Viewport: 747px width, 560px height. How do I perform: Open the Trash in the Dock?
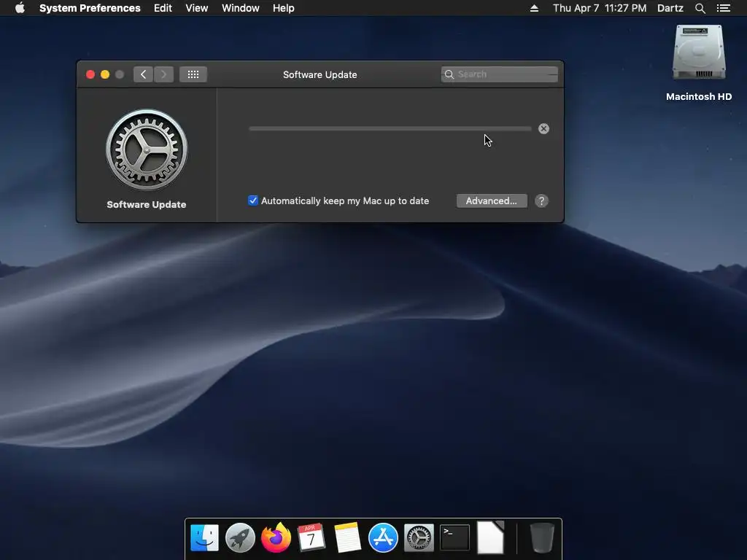click(542, 537)
